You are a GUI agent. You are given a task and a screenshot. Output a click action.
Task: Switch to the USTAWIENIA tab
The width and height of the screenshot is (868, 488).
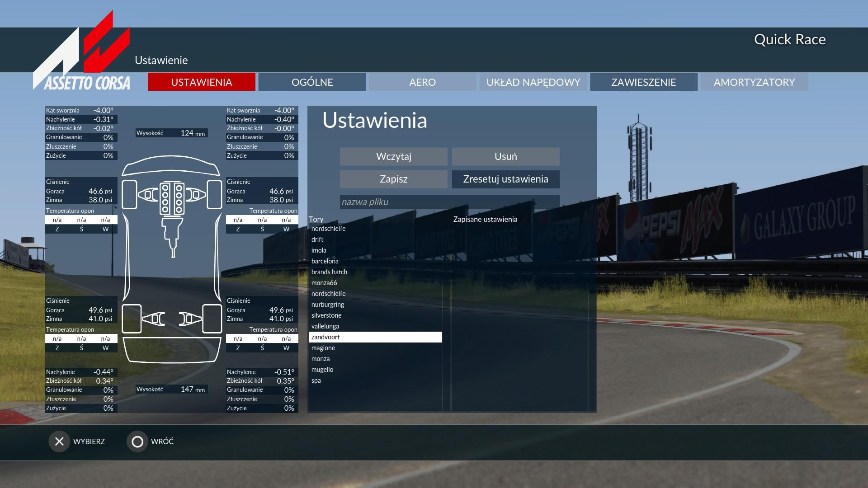(x=202, y=82)
